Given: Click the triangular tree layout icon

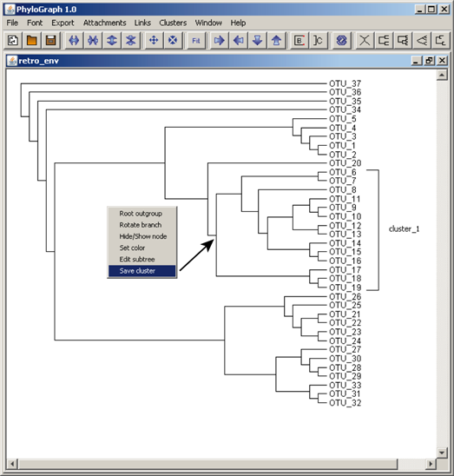Looking at the screenshot, I should [422, 40].
